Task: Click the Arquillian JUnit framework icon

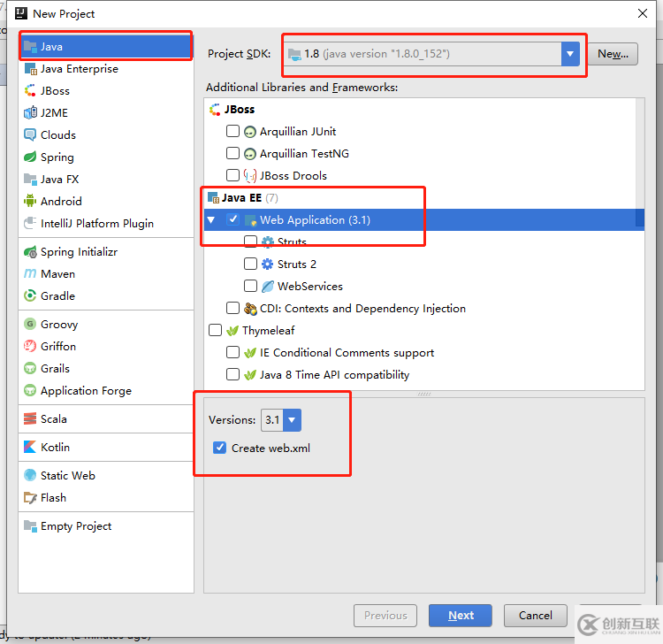Action: [250, 132]
